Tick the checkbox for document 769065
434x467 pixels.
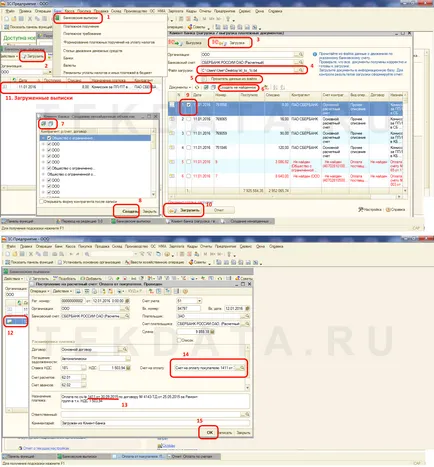coord(189,119)
